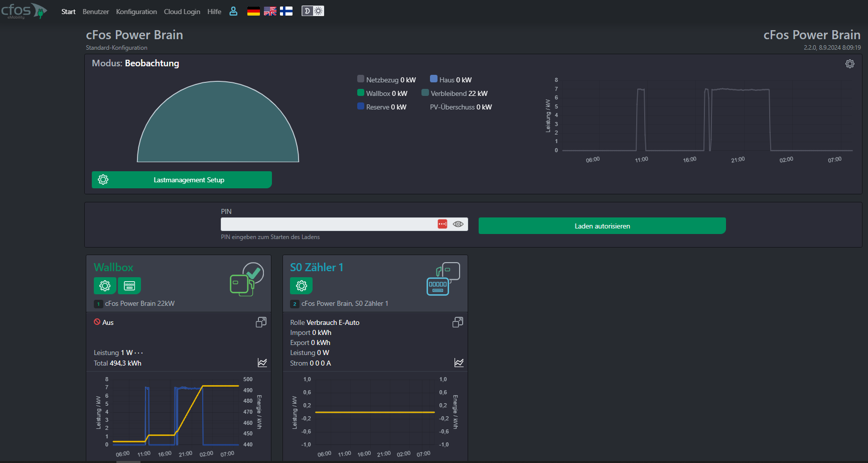Open the user account icon
The height and width of the screenshot is (463, 868).
pos(233,11)
